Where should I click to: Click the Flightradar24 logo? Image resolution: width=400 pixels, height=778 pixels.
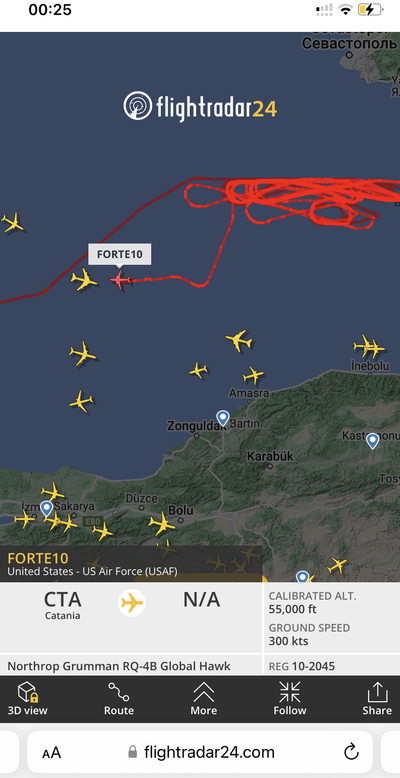200,106
